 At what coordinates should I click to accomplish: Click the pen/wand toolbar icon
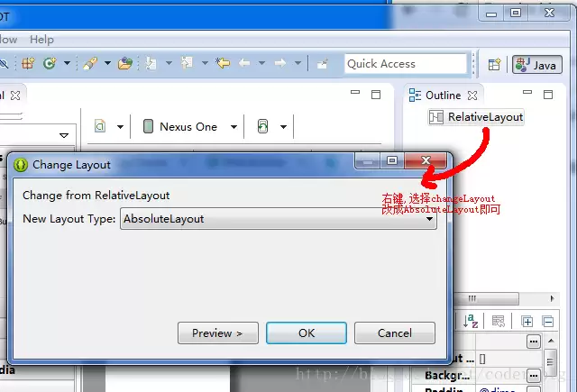pos(90,64)
